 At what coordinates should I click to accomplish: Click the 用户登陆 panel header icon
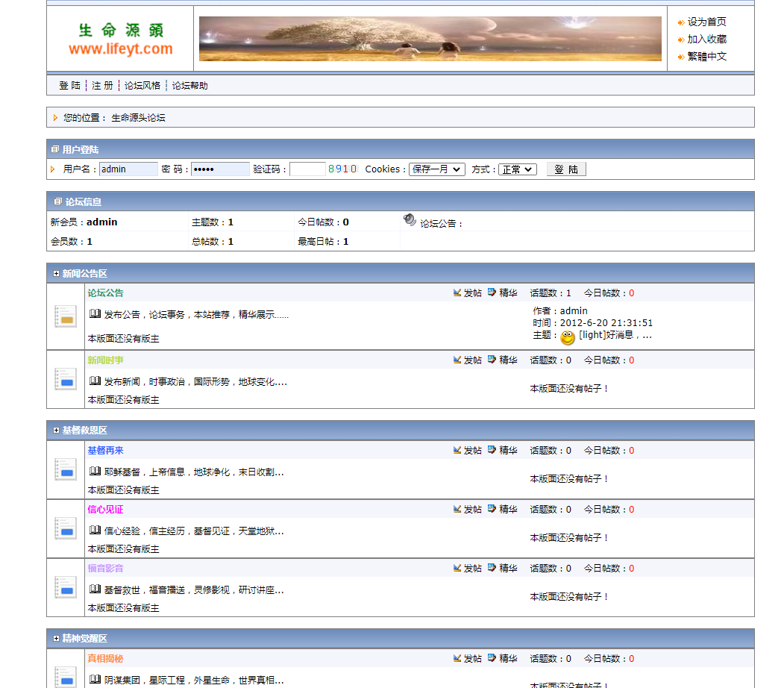click(x=55, y=149)
